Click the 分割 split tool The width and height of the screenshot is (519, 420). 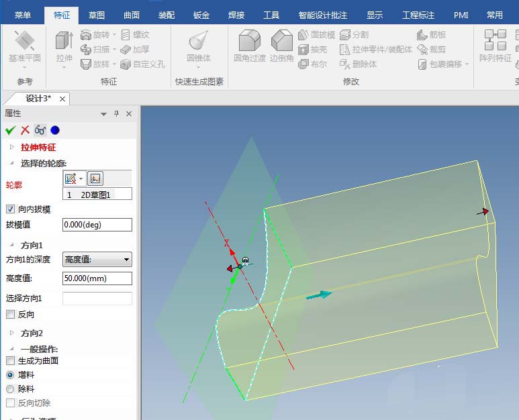point(354,35)
